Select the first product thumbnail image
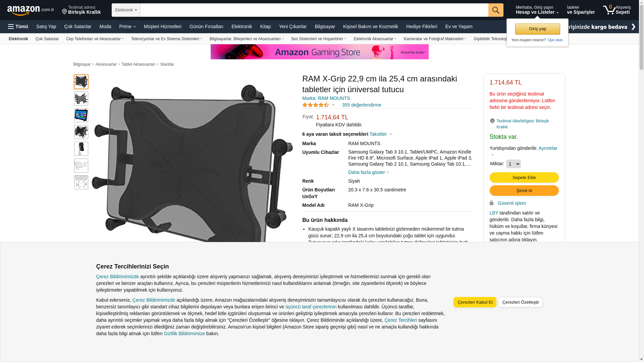The width and height of the screenshot is (644, 362). click(x=81, y=82)
